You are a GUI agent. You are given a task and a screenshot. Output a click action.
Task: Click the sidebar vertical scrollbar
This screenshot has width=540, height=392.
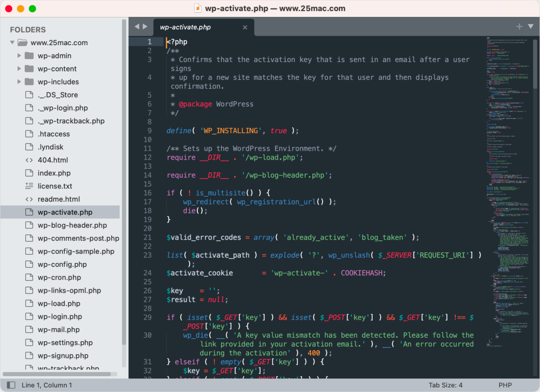[124, 182]
